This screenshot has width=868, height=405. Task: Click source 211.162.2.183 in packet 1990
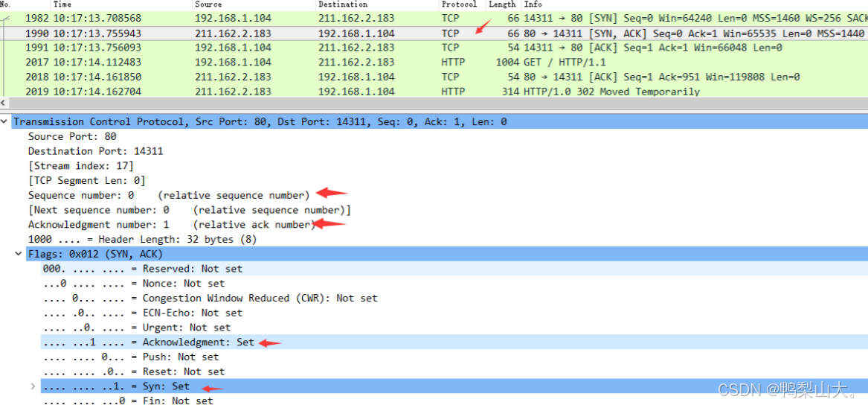[x=233, y=33]
